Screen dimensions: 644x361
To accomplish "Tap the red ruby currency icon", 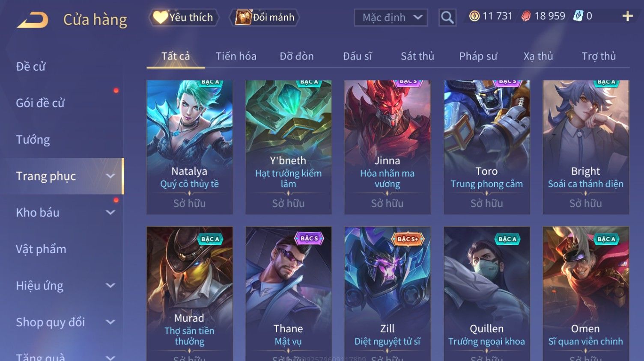I will click(526, 16).
